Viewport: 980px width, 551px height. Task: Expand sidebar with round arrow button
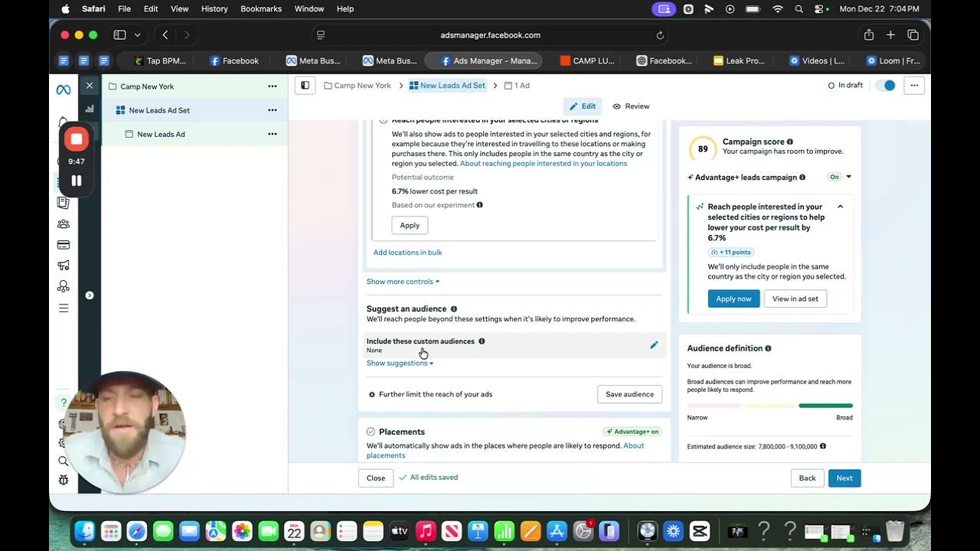point(90,295)
